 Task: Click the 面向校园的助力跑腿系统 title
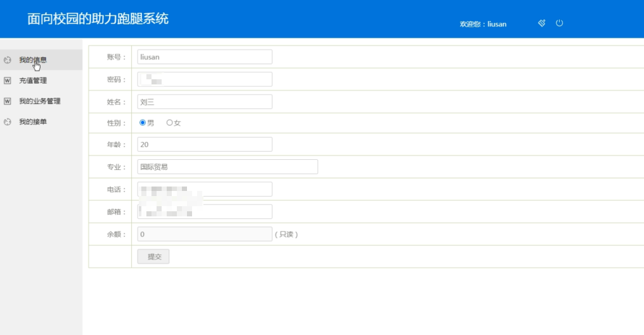pyautogui.click(x=98, y=19)
